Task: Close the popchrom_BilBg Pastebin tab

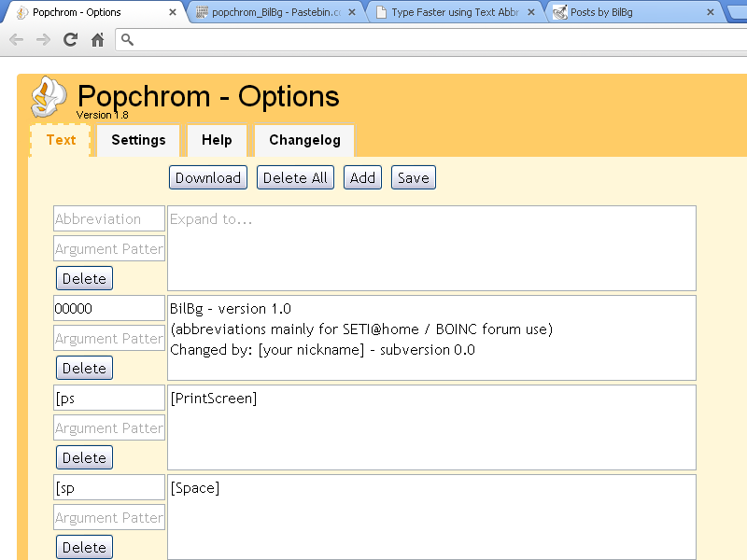Action: point(352,12)
